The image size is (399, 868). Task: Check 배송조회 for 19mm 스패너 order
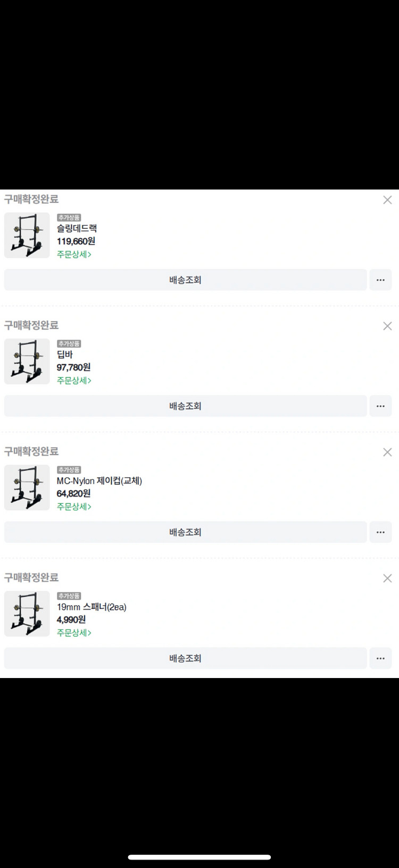[185, 658]
